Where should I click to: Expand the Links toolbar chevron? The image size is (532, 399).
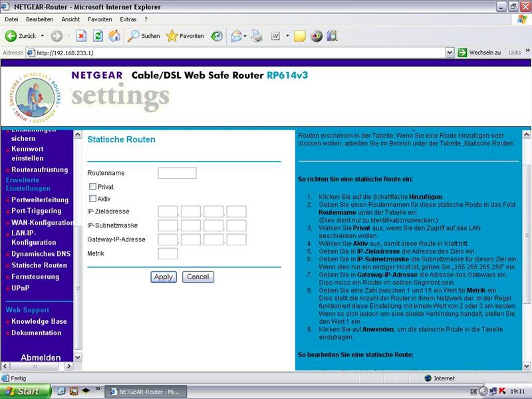tap(527, 51)
